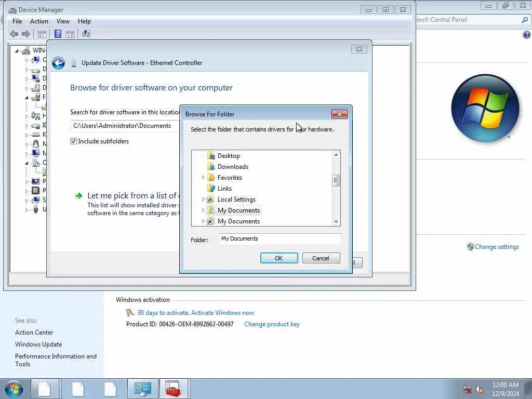
Task: Click Cancel in Browse For Folder
Action: 321,258
